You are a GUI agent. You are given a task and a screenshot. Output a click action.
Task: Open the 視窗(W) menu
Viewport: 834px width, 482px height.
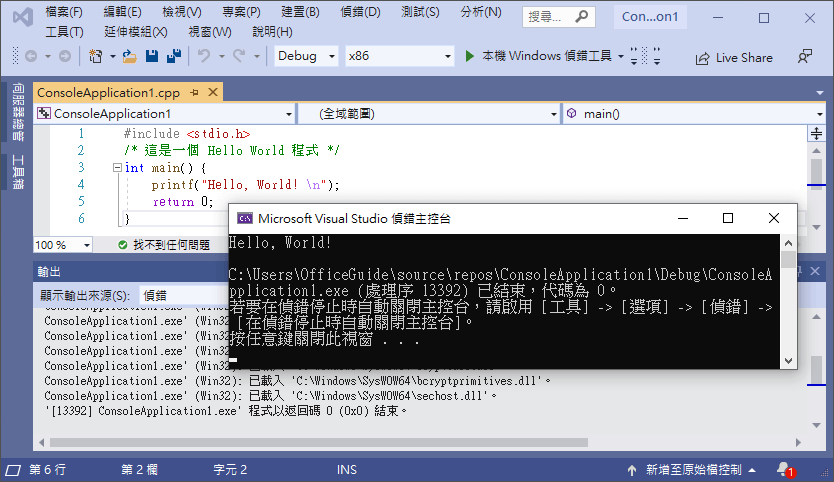click(x=210, y=32)
